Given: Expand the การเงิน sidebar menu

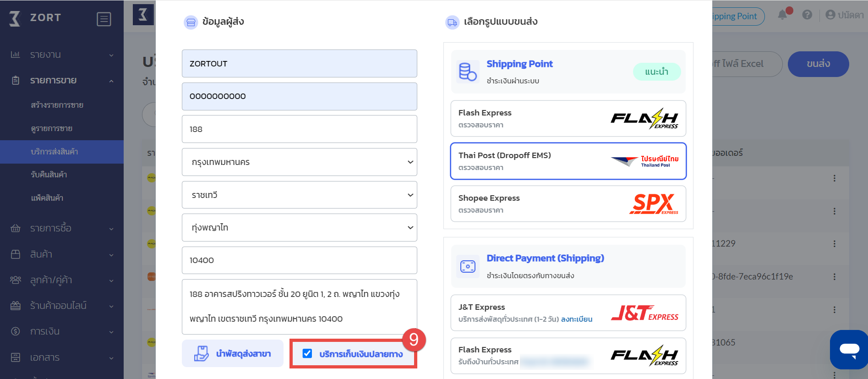Looking at the screenshot, I should tap(62, 331).
